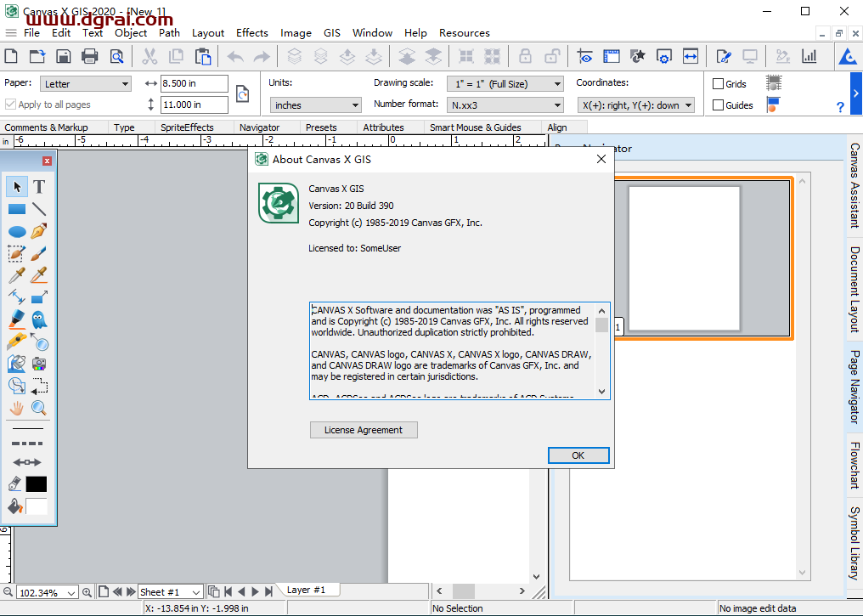Click the zoom-in magnifier in status bar

tap(87, 592)
